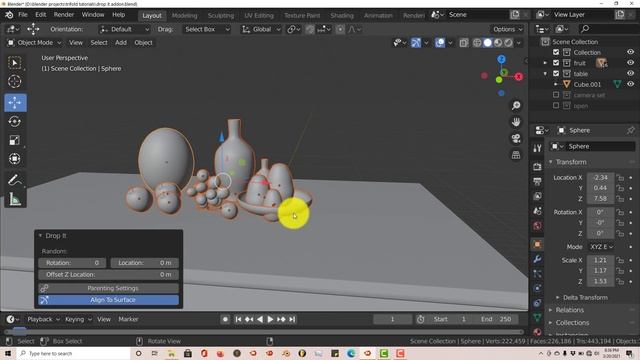Lock Location X with padlock icon

pos(620,178)
